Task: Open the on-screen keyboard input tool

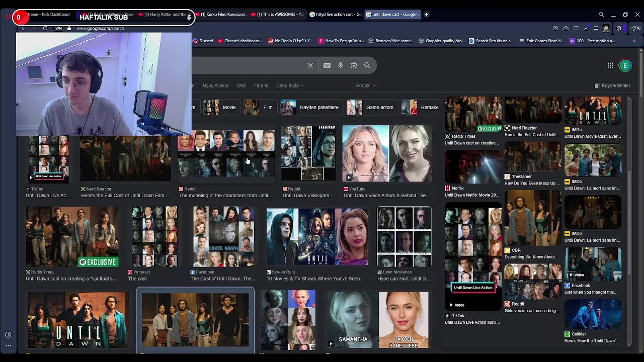Action: (327, 65)
